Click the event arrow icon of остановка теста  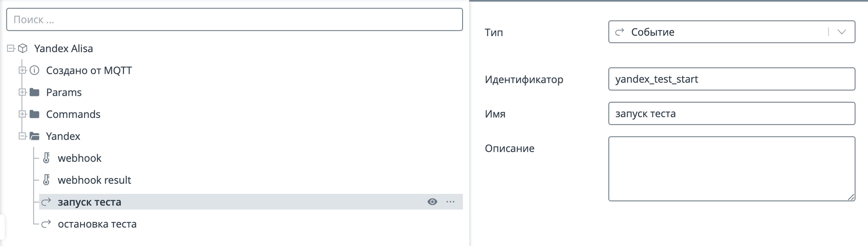tap(46, 224)
